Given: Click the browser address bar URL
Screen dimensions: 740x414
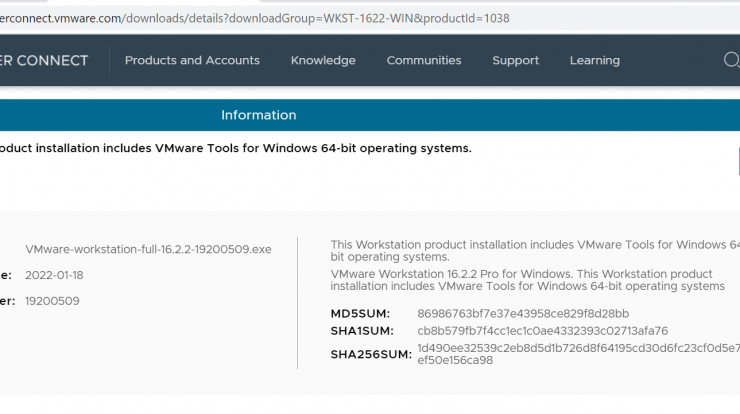Looking at the screenshot, I should coord(255,18).
